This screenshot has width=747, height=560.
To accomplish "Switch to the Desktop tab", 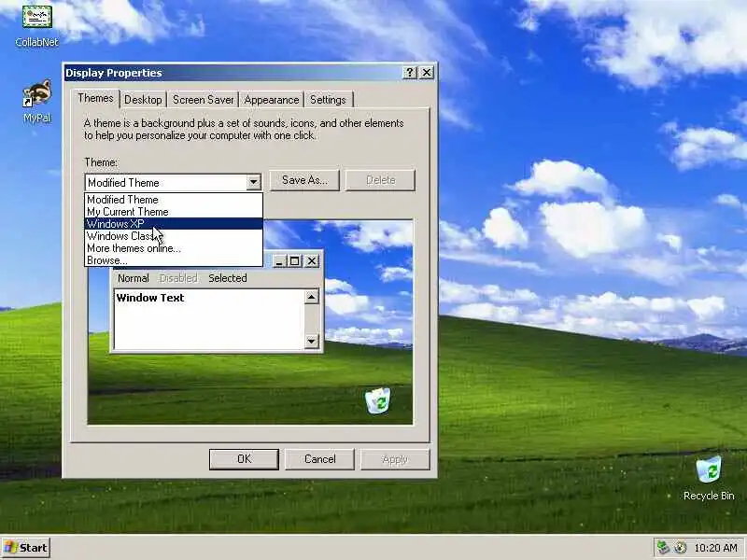I will 143,100.
